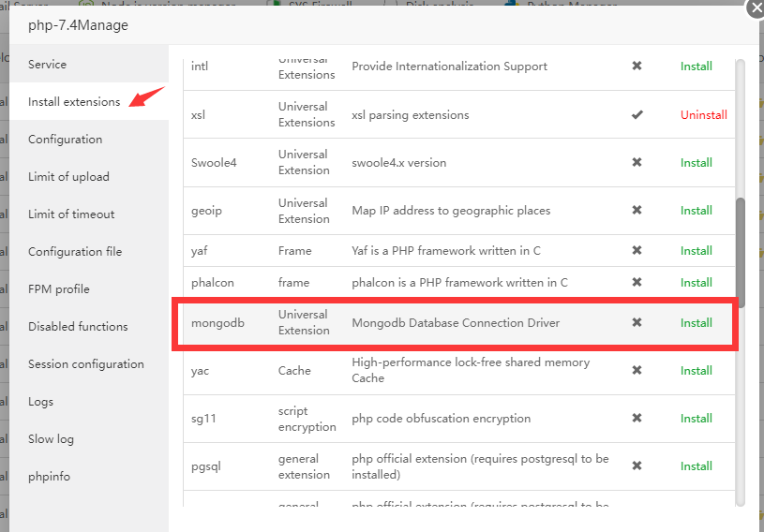Open the Configuration file section
The width and height of the screenshot is (764, 532).
click(75, 252)
